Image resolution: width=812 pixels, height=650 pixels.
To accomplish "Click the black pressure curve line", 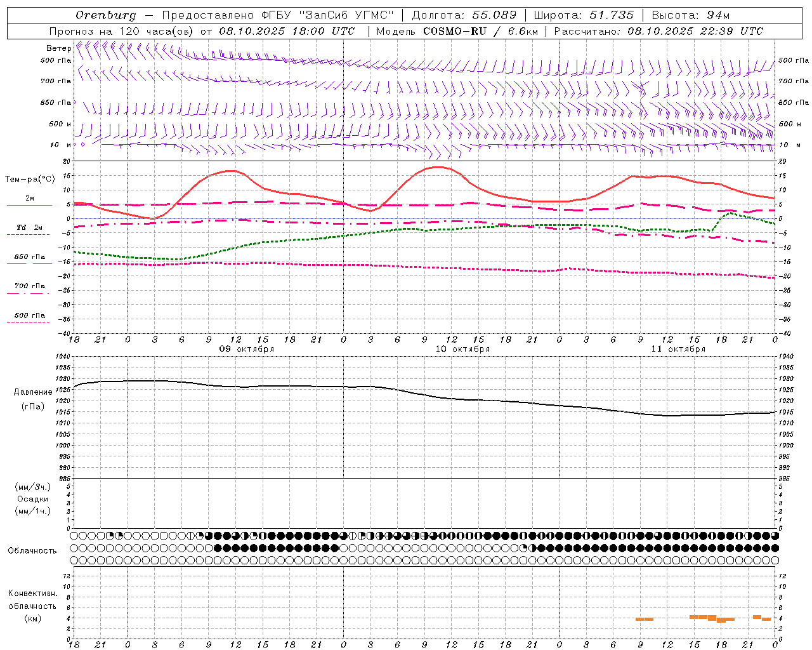I will pyautogui.click(x=425, y=395).
